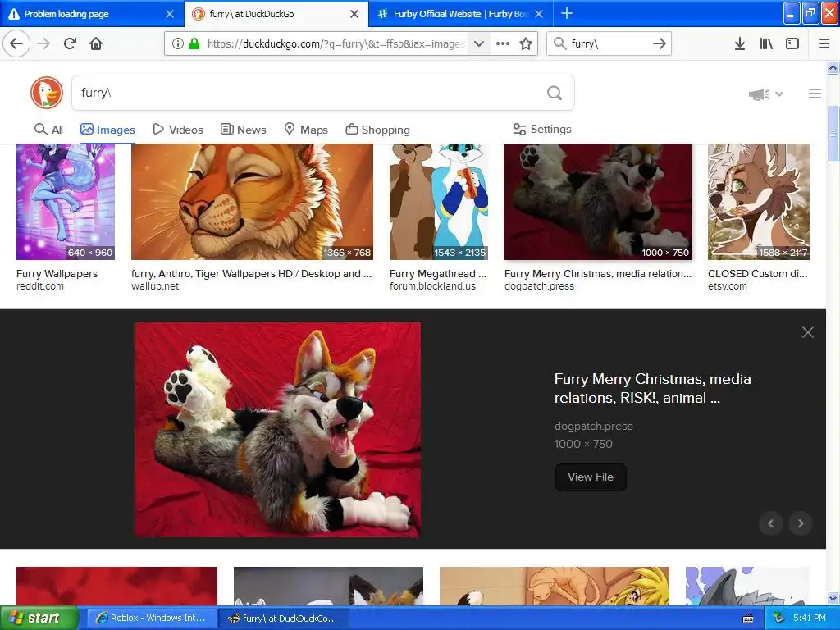Screen dimensions: 840x630
Task: Go back with the Firefox back arrow
Action: 16,43
